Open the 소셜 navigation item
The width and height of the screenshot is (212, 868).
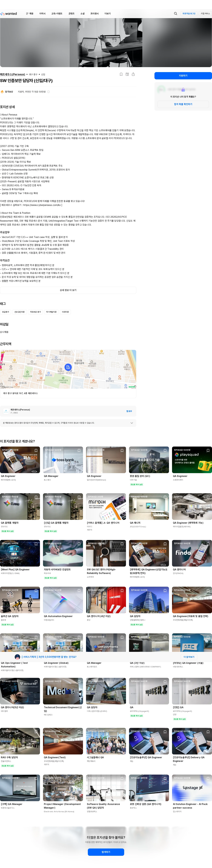82,13
